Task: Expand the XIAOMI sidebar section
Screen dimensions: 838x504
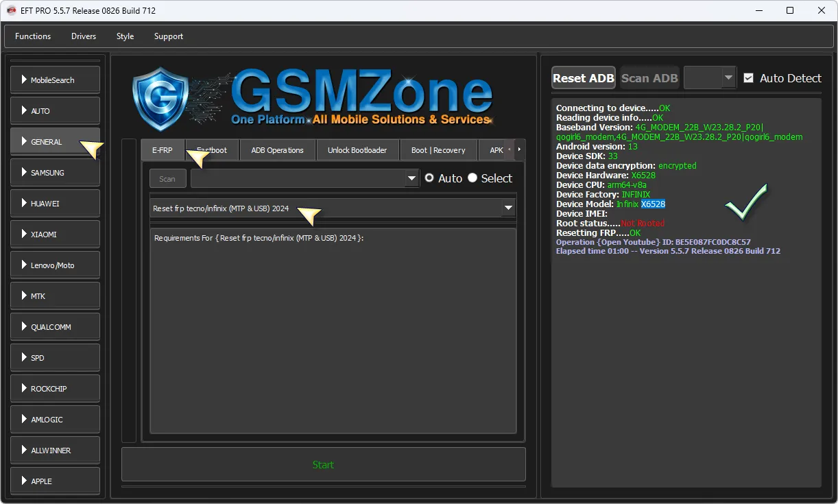Action: [x=55, y=234]
